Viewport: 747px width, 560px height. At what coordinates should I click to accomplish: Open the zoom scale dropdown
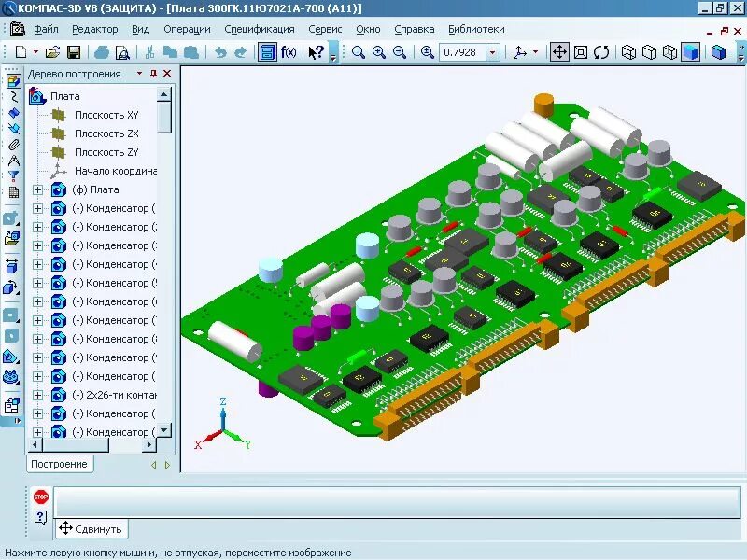click(493, 52)
